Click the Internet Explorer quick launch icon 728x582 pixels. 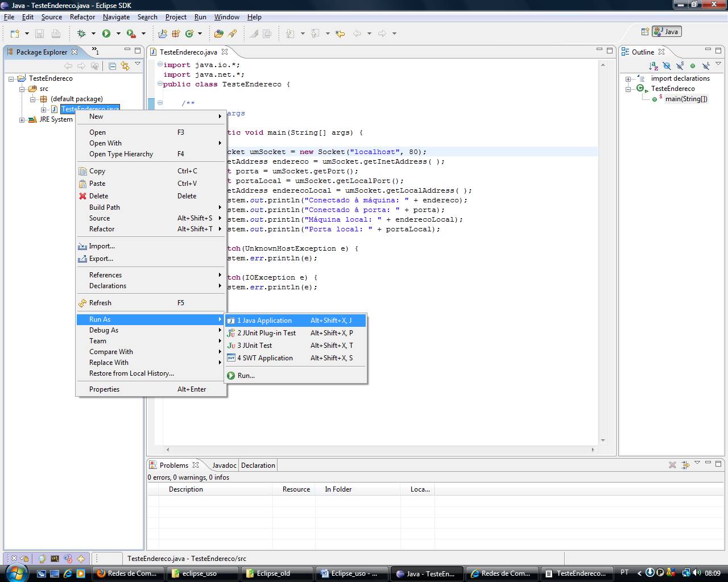[68, 573]
